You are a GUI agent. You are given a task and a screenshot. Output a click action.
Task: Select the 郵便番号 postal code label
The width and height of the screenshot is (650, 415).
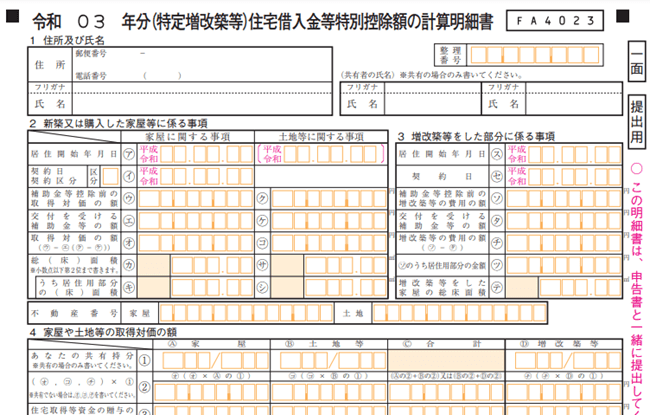91,53
